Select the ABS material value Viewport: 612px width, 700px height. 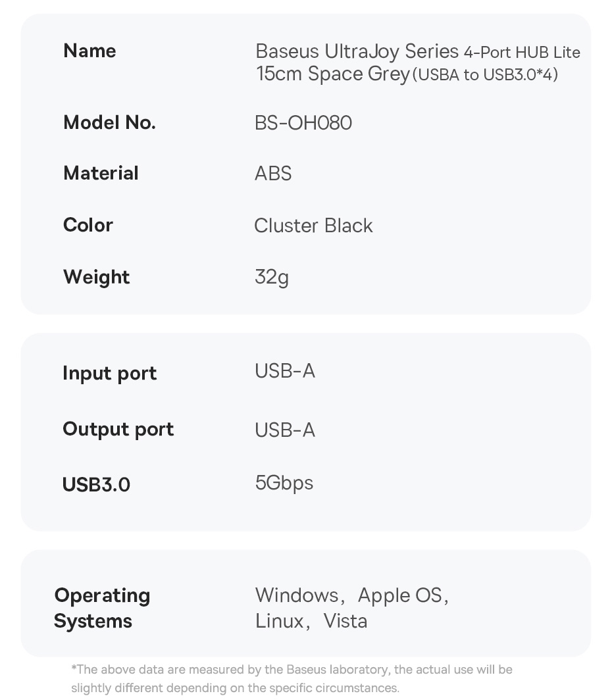pos(273,174)
